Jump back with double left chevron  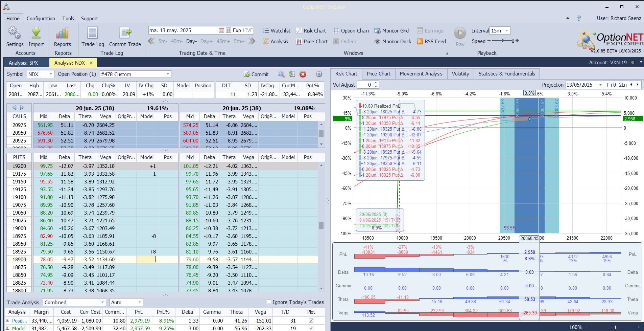[151, 41]
